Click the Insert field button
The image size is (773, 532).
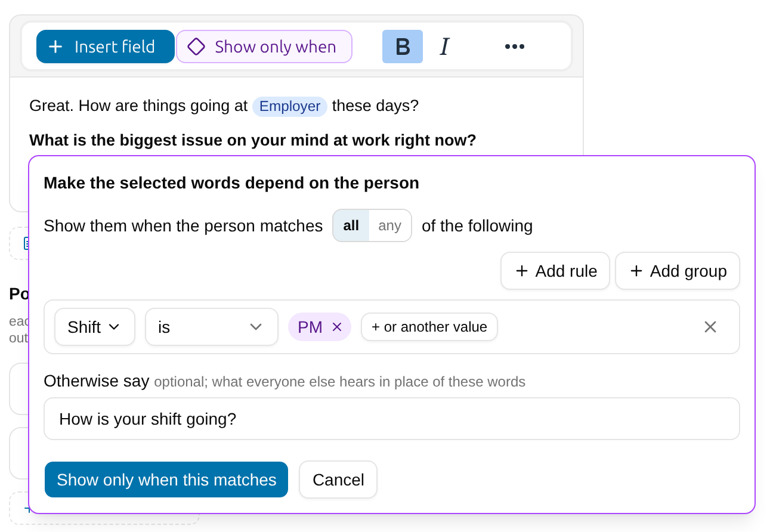pos(106,47)
